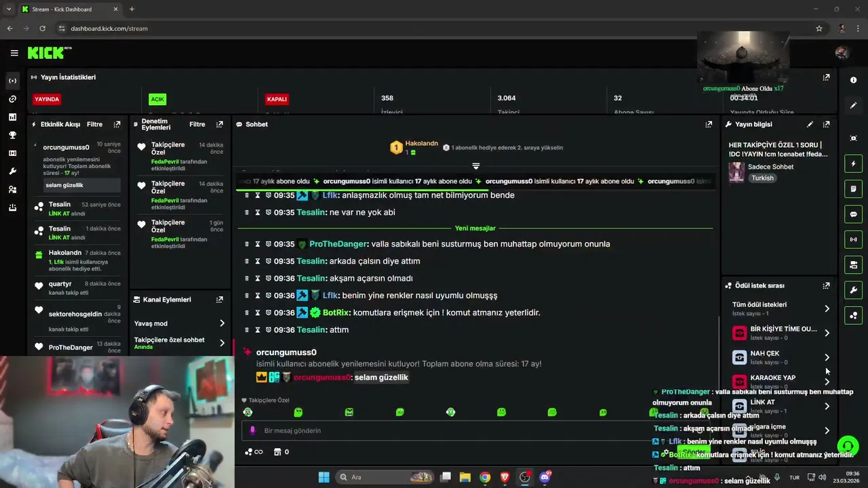Open the download icon in left sidebar
868x488 pixels.
12,207
